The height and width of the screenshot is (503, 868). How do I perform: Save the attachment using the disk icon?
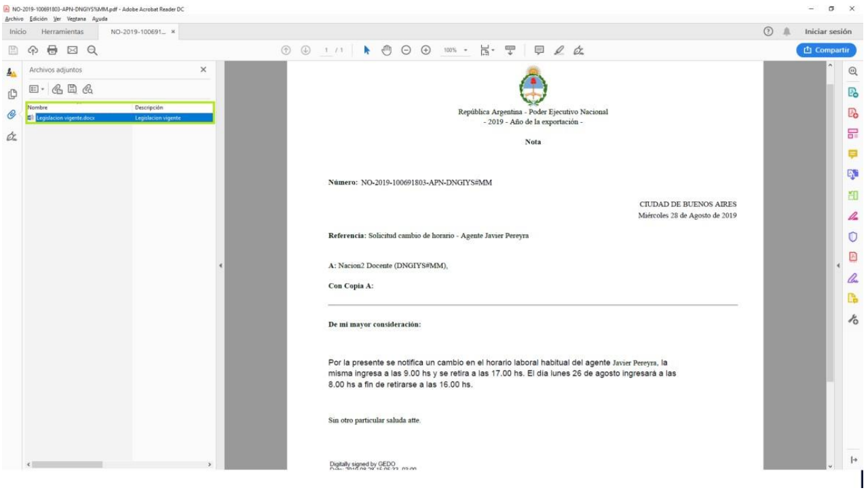click(x=72, y=89)
